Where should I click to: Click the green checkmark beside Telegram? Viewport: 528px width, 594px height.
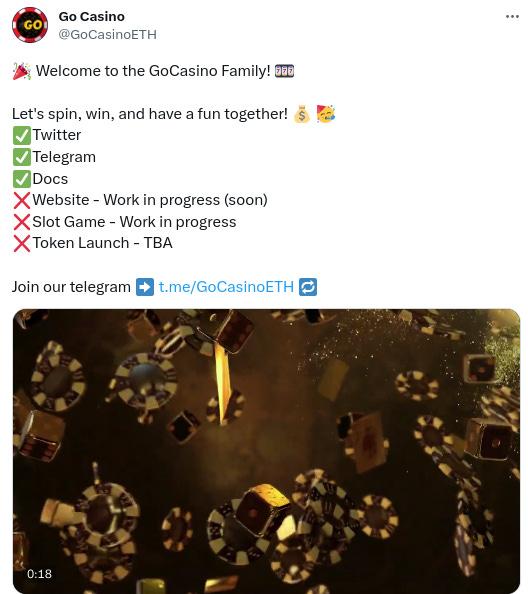point(22,157)
